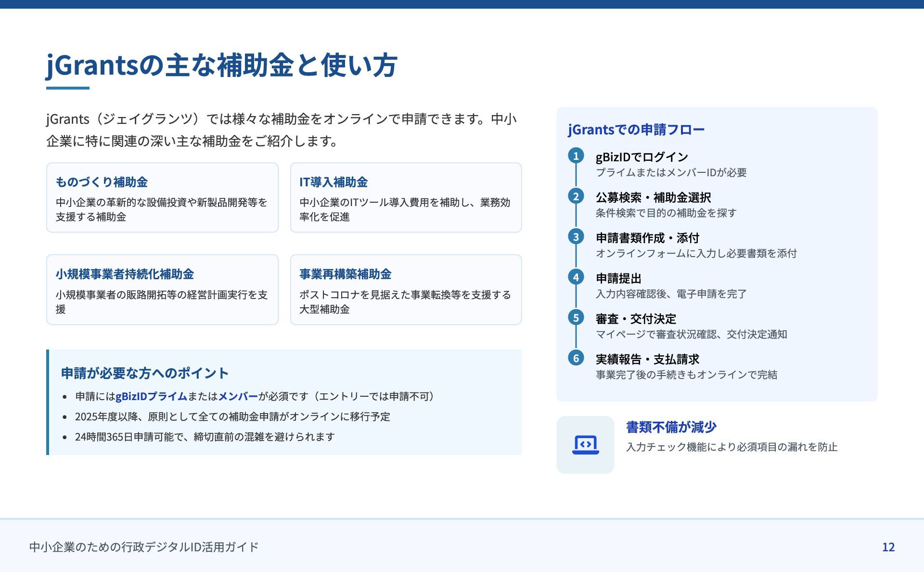The height and width of the screenshot is (572, 924).
Task: Click the 公募検索・補助金選択 step title
Action: click(x=654, y=197)
